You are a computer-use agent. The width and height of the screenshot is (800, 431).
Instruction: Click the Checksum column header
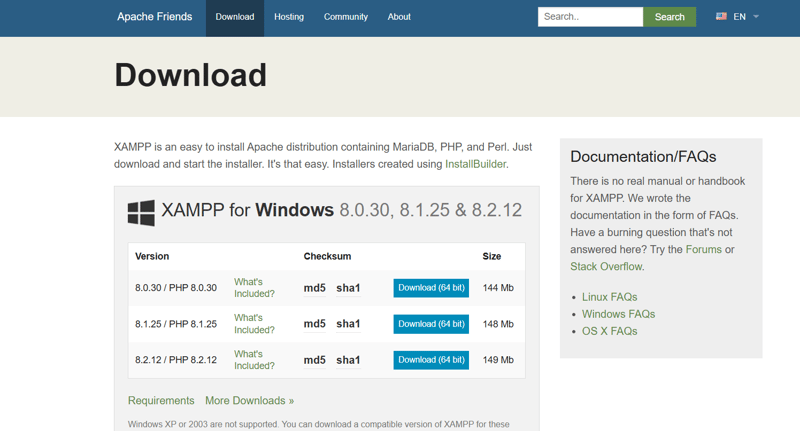click(327, 256)
